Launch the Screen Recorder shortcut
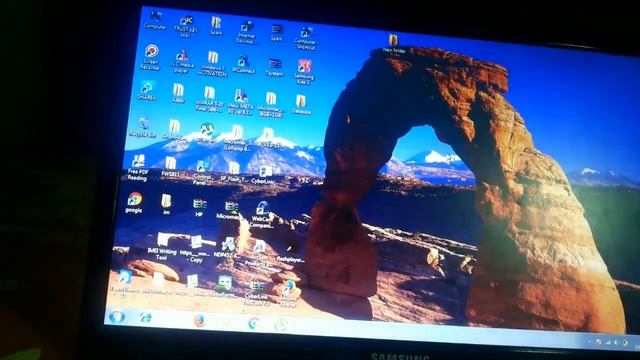Screen dimensions: 640x360 [151, 57]
